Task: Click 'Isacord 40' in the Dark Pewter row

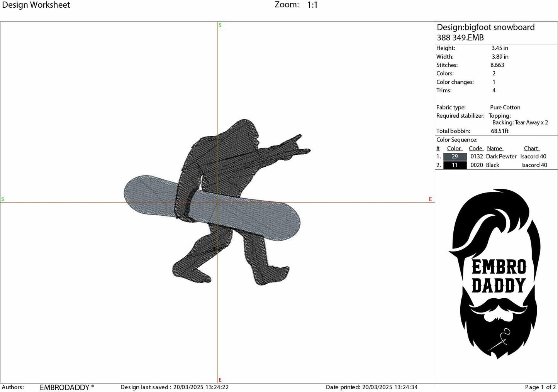Action: point(533,157)
